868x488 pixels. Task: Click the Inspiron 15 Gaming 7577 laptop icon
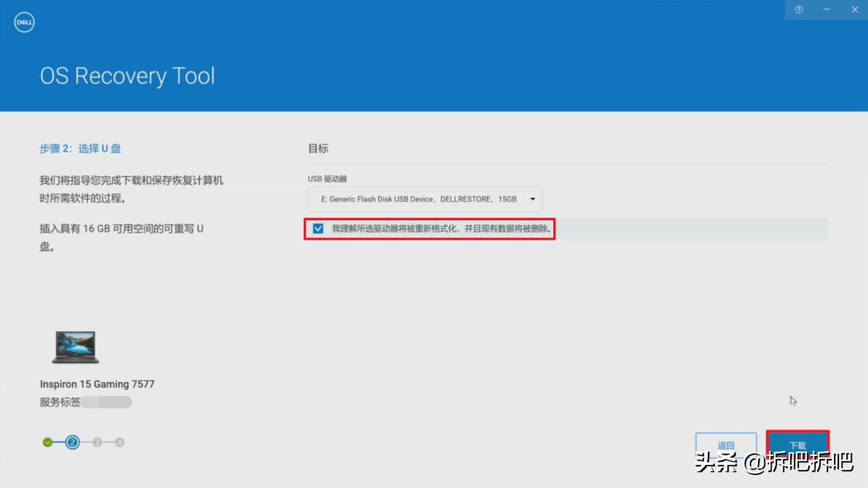[x=75, y=347]
